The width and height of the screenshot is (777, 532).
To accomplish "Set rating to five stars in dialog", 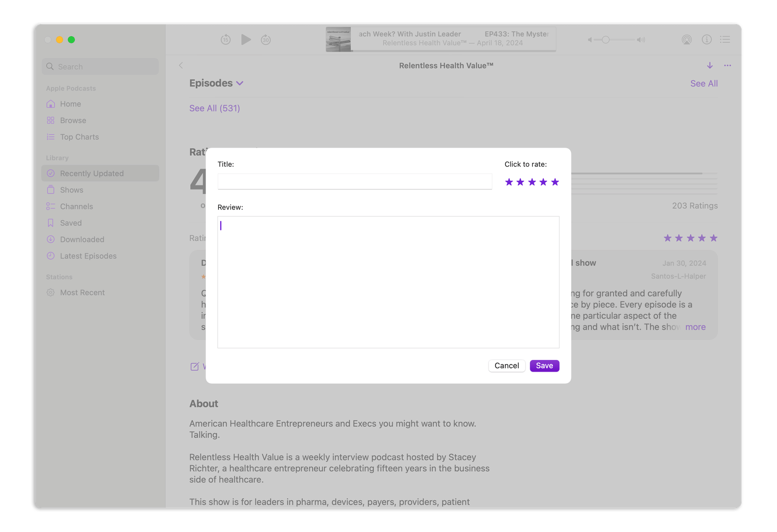I will click(x=555, y=182).
